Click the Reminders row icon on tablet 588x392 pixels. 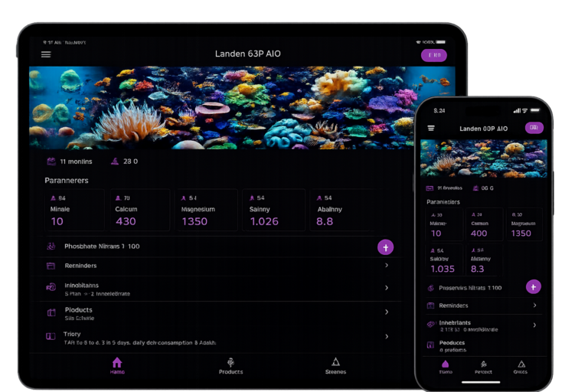tap(51, 266)
